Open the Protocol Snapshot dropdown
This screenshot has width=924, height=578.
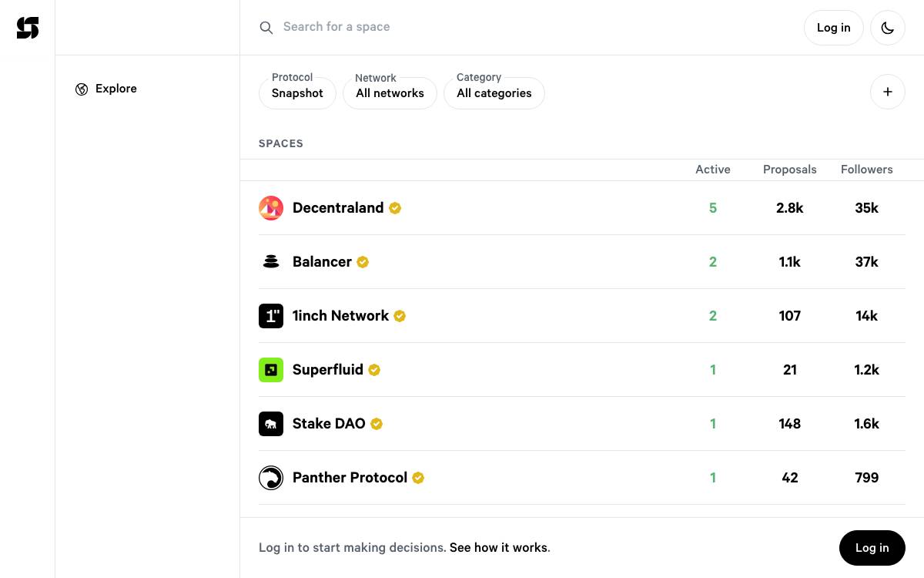[297, 92]
